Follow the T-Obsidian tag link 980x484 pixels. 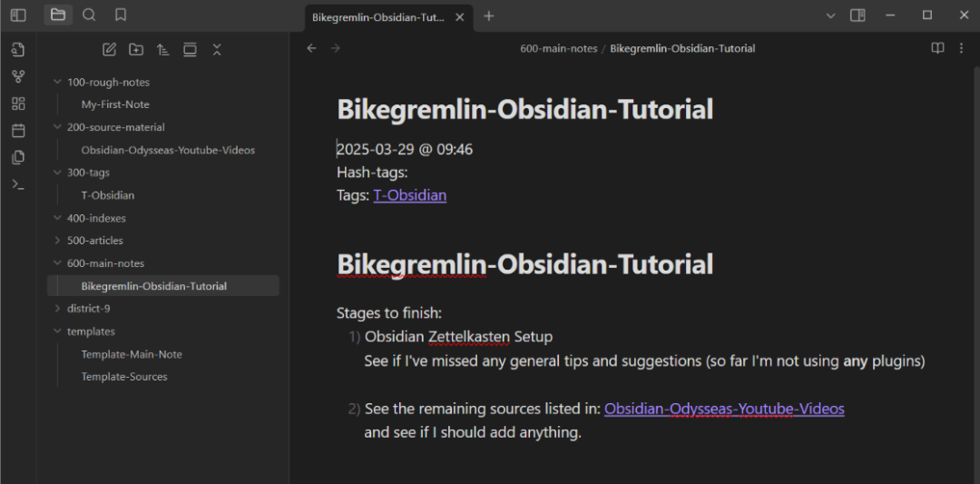point(410,195)
